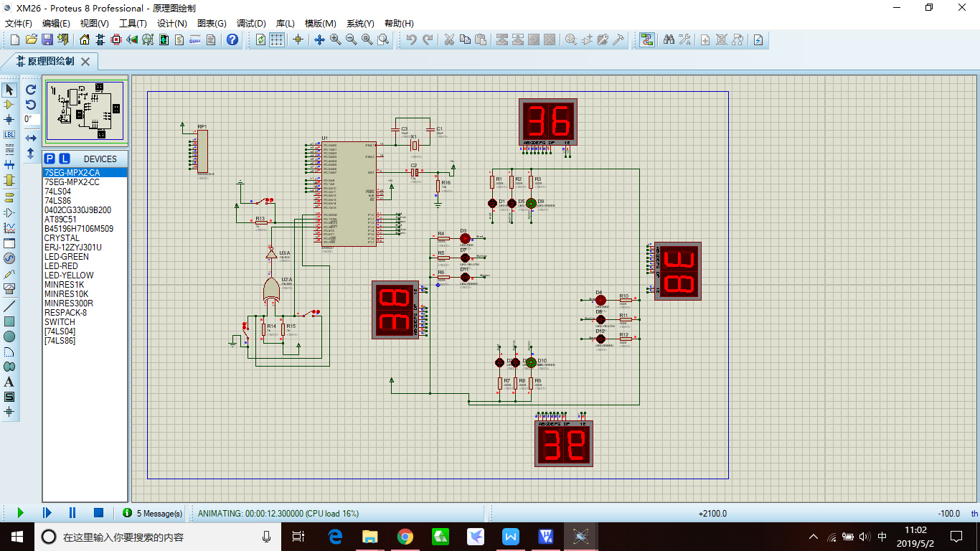Click the binoculars Search and Tag icon
The width and height of the screenshot is (980, 551).
pos(669,39)
